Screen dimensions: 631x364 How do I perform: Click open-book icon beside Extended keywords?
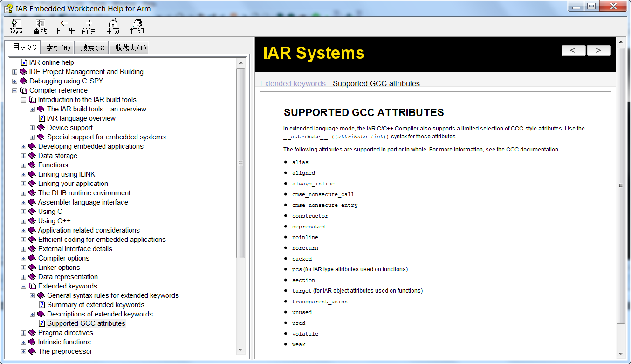click(x=32, y=286)
